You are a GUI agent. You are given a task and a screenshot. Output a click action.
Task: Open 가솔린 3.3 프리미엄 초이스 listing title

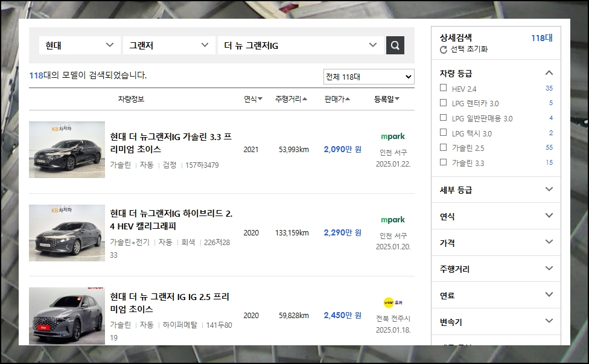coord(171,143)
